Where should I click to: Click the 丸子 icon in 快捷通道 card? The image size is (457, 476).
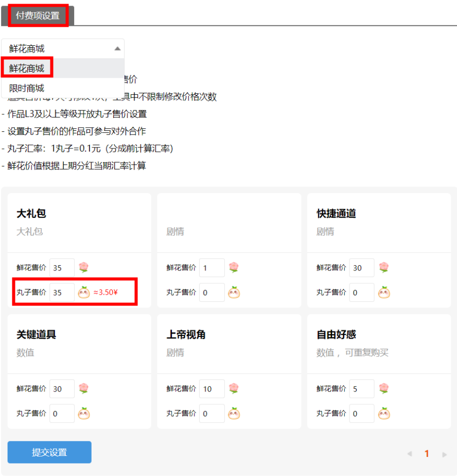tap(383, 293)
